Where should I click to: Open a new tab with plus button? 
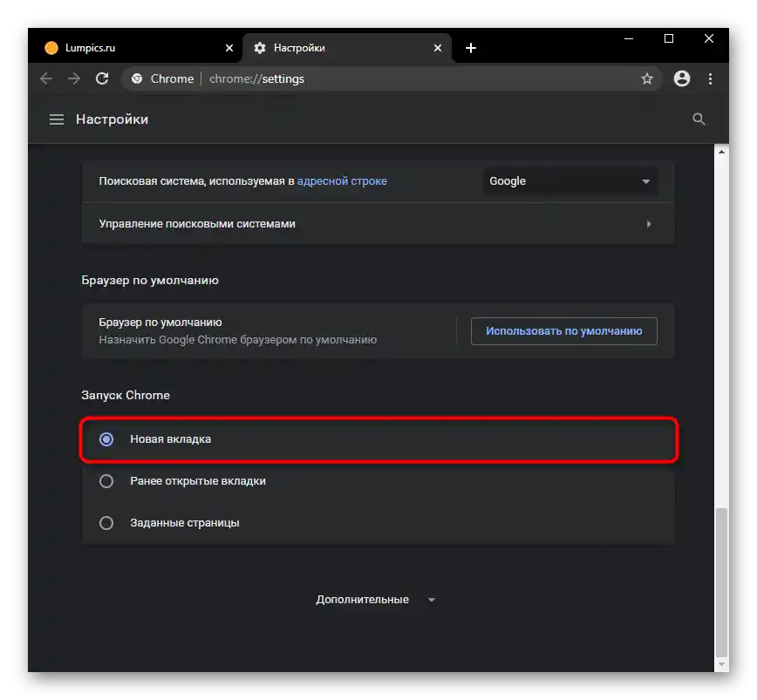point(471,48)
